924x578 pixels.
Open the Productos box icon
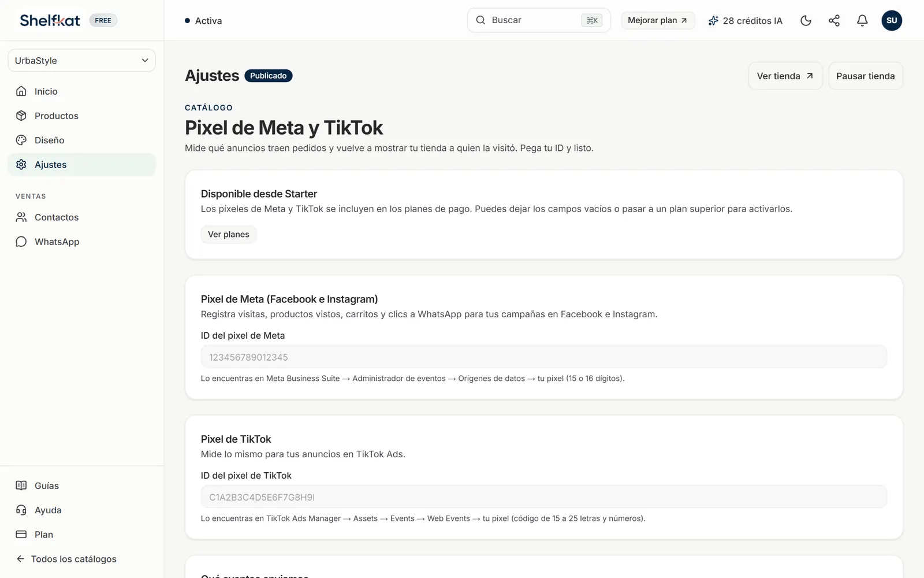click(x=21, y=116)
